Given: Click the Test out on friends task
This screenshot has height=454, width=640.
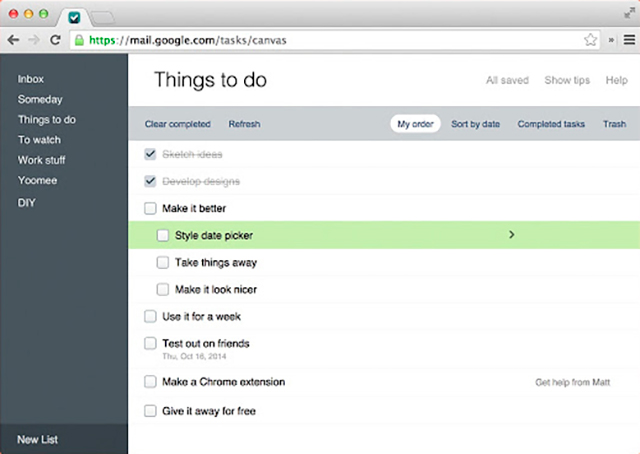Looking at the screenshot, I should pyautogui.click(x=206, y=343).
